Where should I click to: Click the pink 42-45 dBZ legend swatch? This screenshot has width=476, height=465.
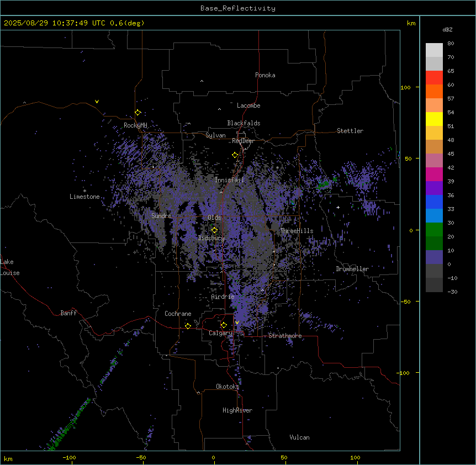434,160
